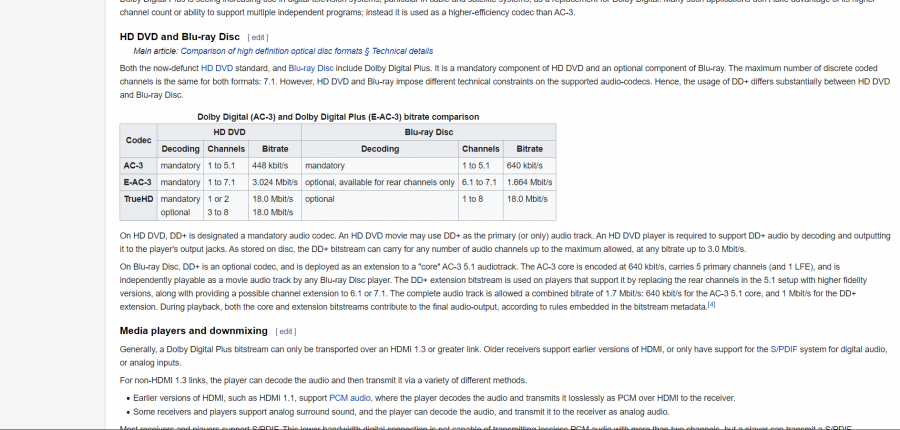Click the 448 kbit/s cell
The image size is (900, 430).
(275, 165)
